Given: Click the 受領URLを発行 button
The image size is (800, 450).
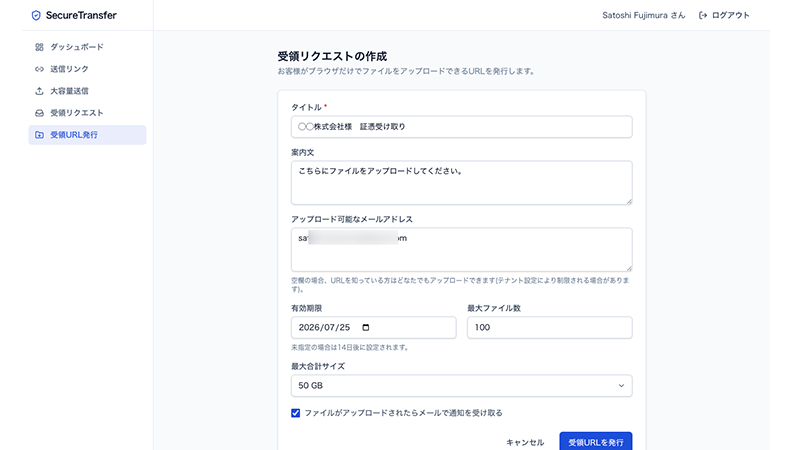Looking at the screenshot, I should coord(595,442).
